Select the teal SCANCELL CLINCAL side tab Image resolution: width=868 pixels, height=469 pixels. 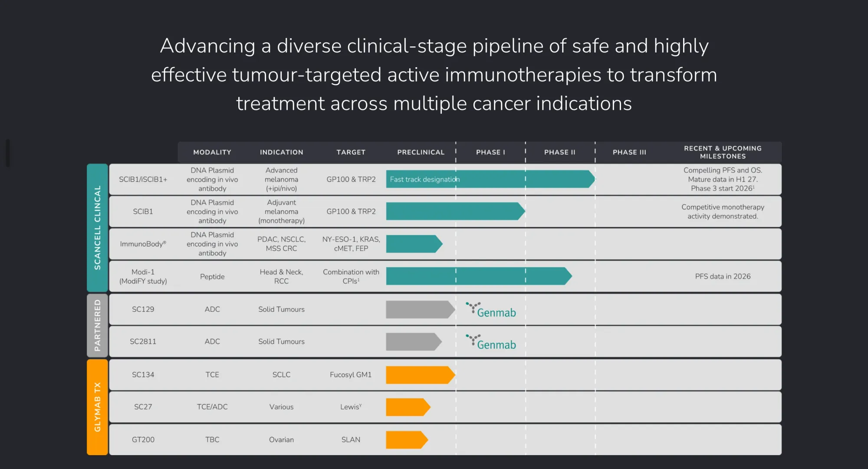[x=97, y=228]
